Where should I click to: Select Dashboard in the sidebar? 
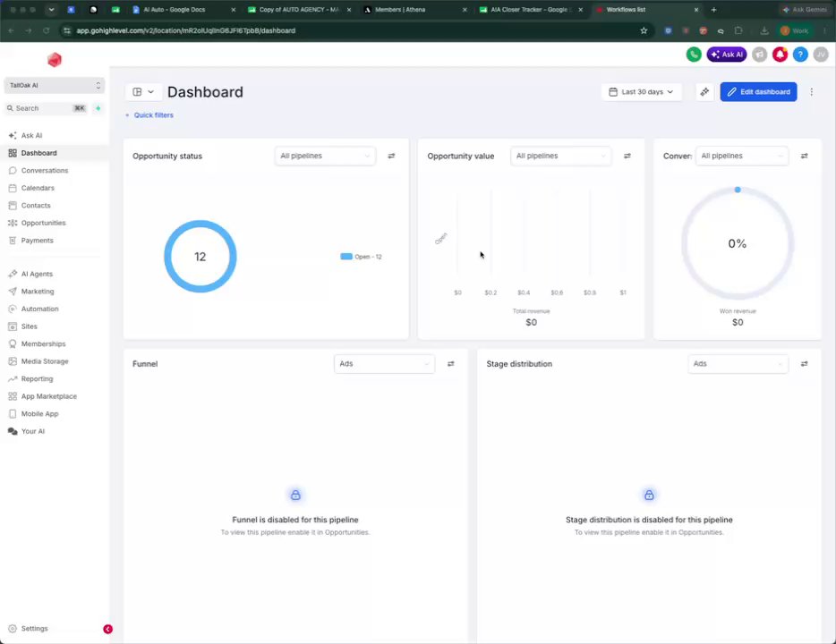54,153
